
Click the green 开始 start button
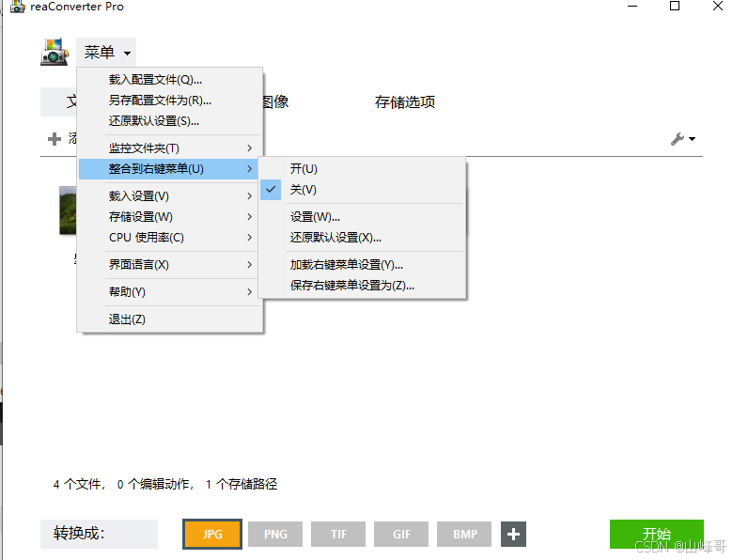656,534
